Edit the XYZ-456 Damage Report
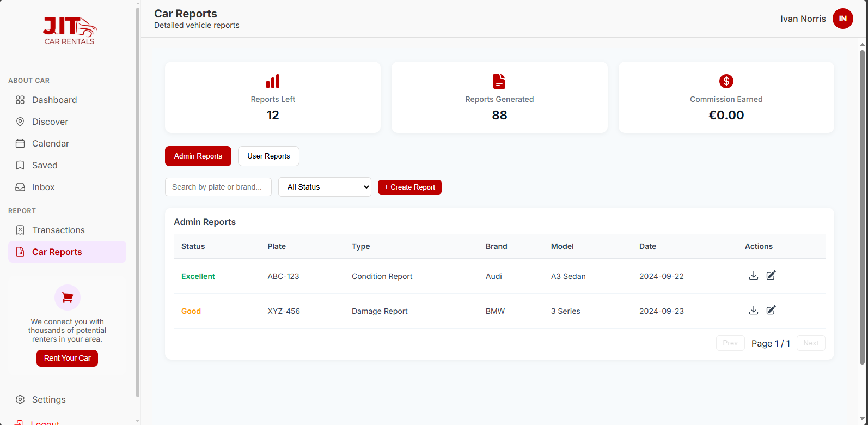 click(771, 311)
